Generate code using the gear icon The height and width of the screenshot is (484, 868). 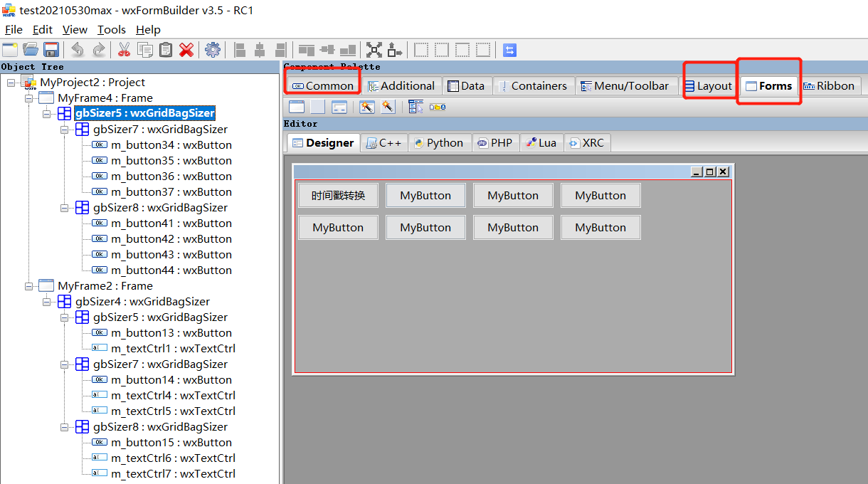pyautogui.click(x=212, y=50)
